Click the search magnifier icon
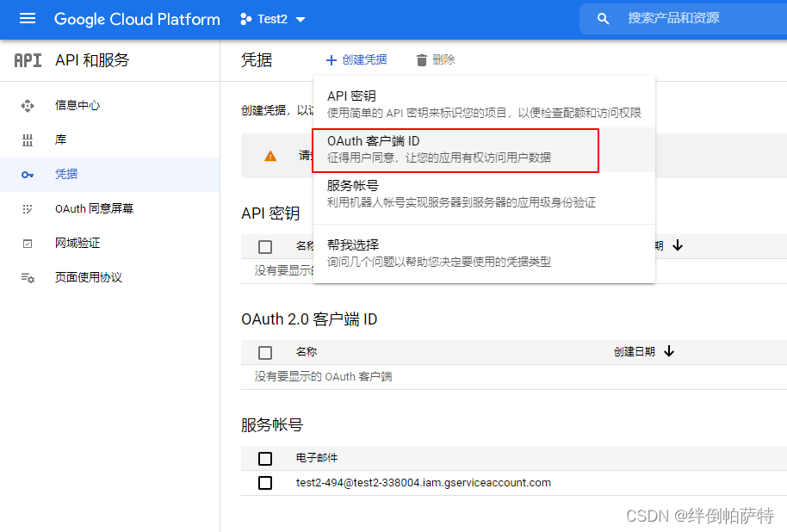The height and width of the screenshot is (532, 787). click(x=603, y=19)
